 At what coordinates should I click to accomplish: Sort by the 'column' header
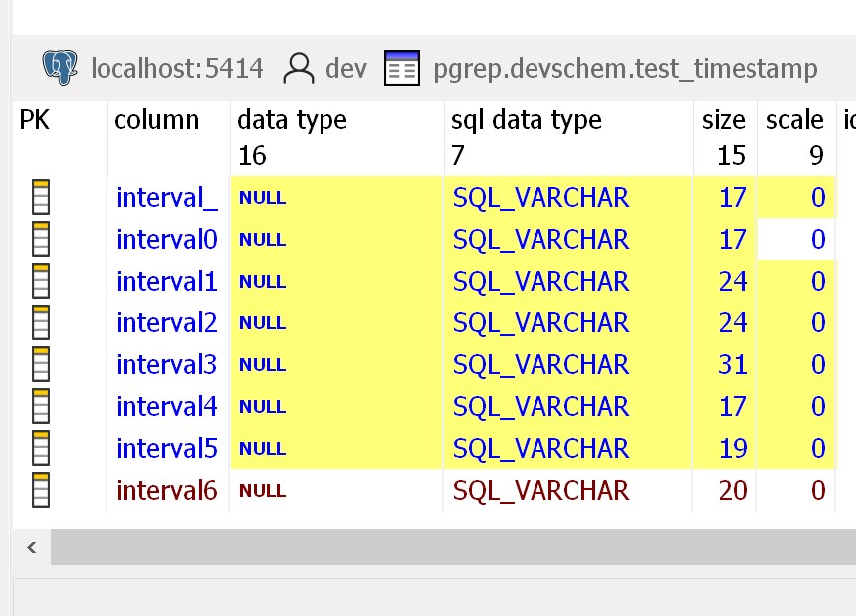156,120
